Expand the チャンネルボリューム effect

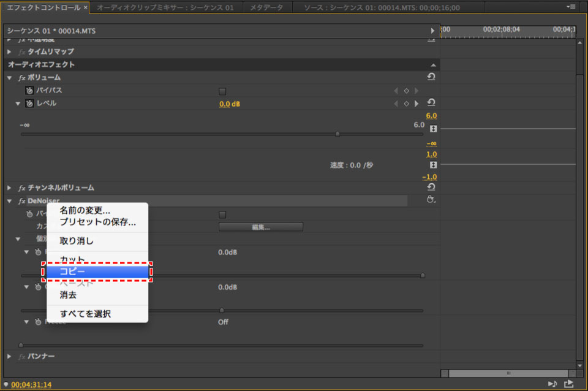click(9, 188)
